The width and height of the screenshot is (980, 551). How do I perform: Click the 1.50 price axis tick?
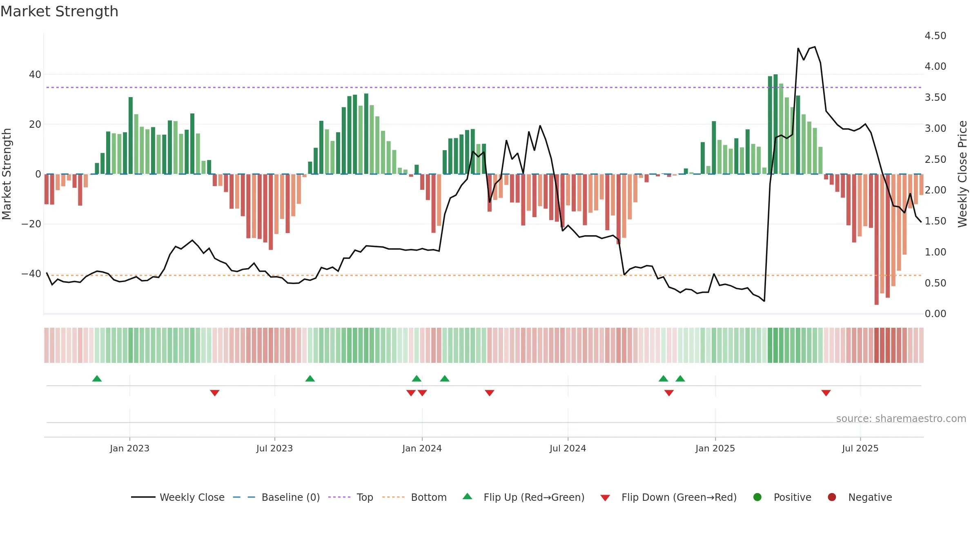[935, 221]
